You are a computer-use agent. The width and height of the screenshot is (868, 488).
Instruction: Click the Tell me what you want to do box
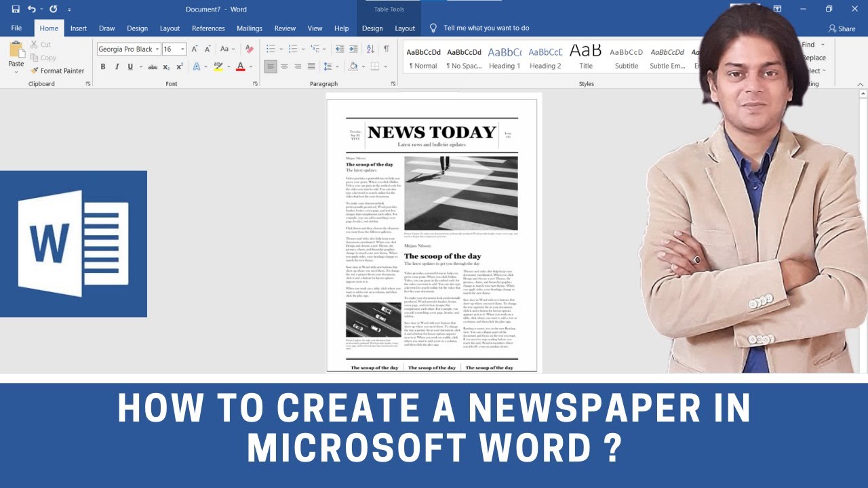point(486,28)
